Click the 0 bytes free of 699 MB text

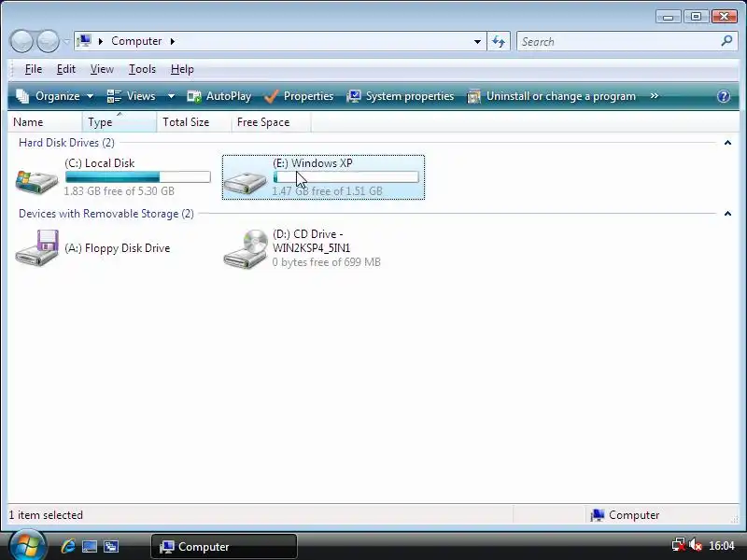pos(326,262)
